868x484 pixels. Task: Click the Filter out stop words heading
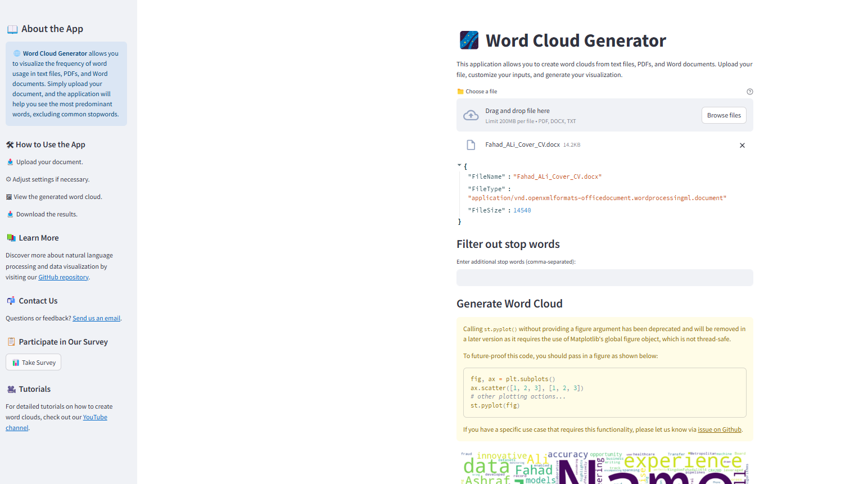pos(508,244)
